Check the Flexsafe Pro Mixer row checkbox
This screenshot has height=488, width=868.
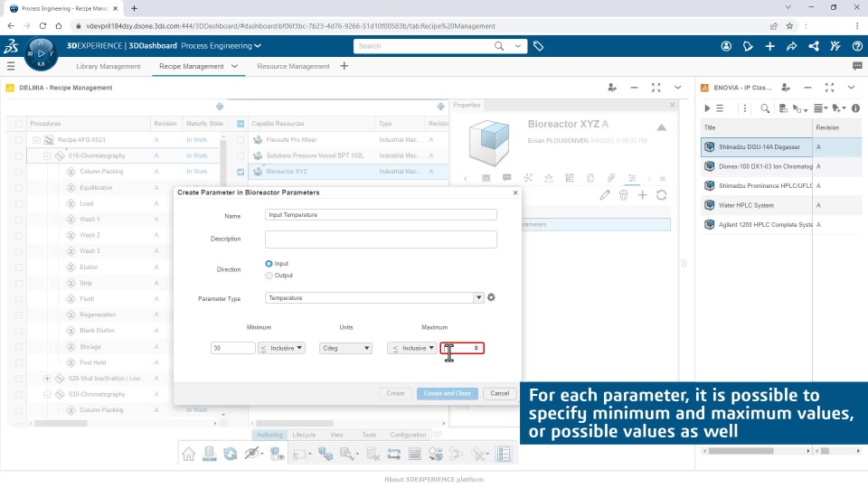click(x=241, y=140)
